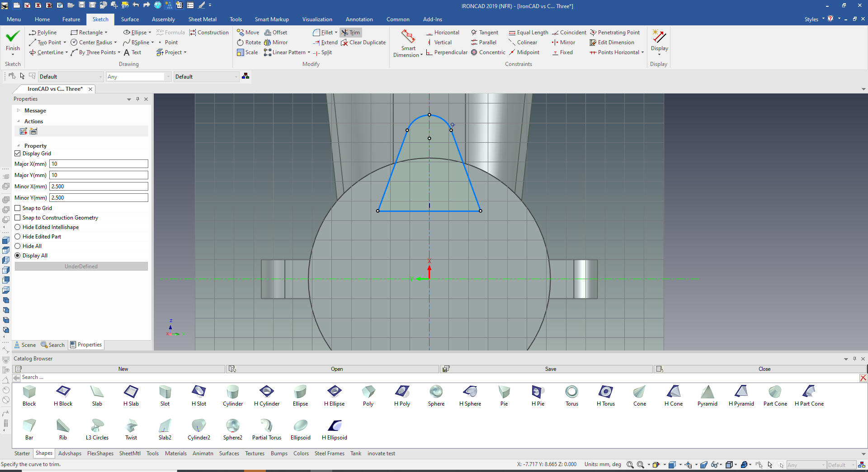Screen dimensions: 868x472
Task: Select the Hide All radio button
Action: pyautogui.click(x=18, y=246)
